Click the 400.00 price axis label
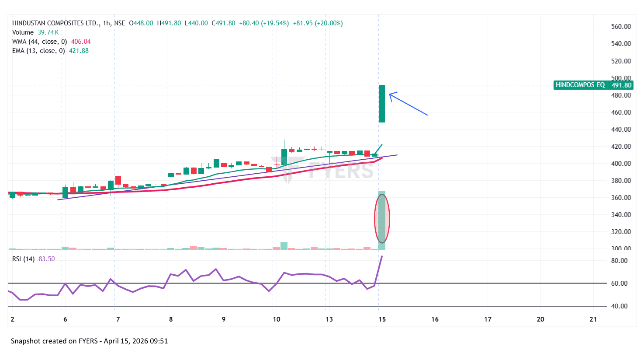 (x=621, y=163)
